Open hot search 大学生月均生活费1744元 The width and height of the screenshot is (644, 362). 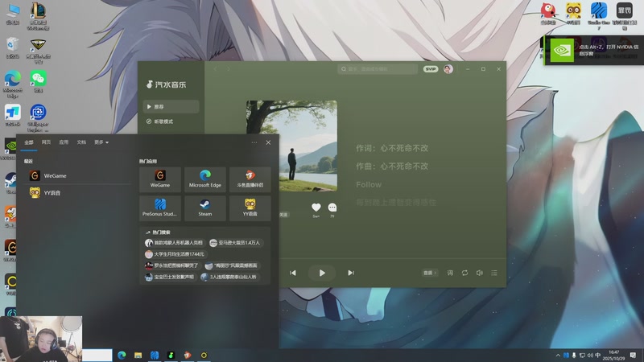tap(175, 254)
